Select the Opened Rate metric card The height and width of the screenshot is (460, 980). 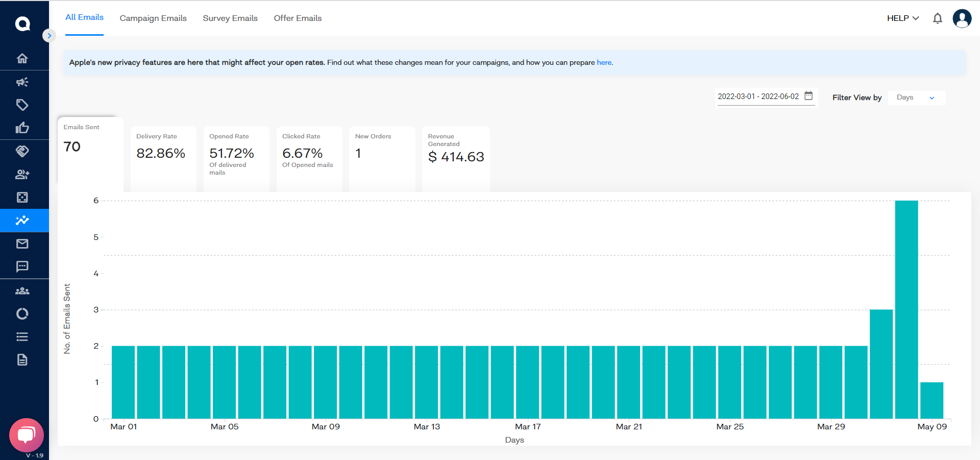pos(236,159)
